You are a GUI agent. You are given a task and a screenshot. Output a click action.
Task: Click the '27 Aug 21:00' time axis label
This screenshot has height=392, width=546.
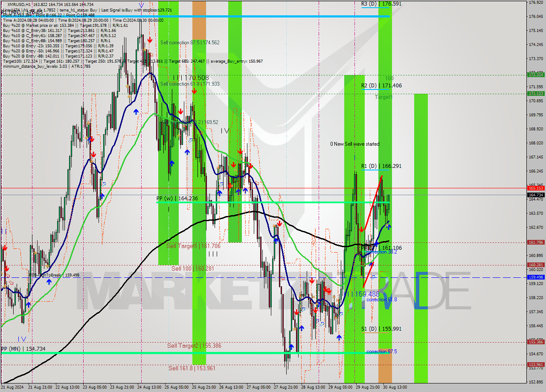point(286,387)
